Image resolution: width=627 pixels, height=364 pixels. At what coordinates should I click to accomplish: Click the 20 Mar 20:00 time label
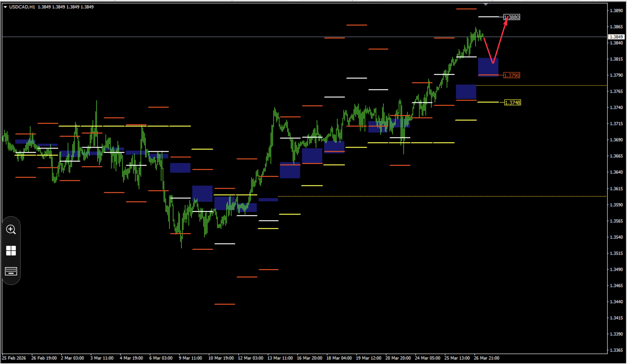click(398, 358)
